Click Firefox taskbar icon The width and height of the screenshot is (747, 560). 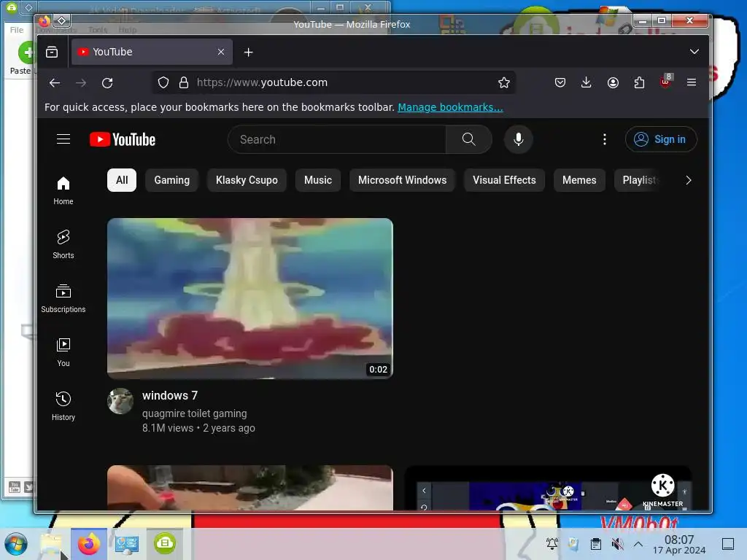[89, 544]
